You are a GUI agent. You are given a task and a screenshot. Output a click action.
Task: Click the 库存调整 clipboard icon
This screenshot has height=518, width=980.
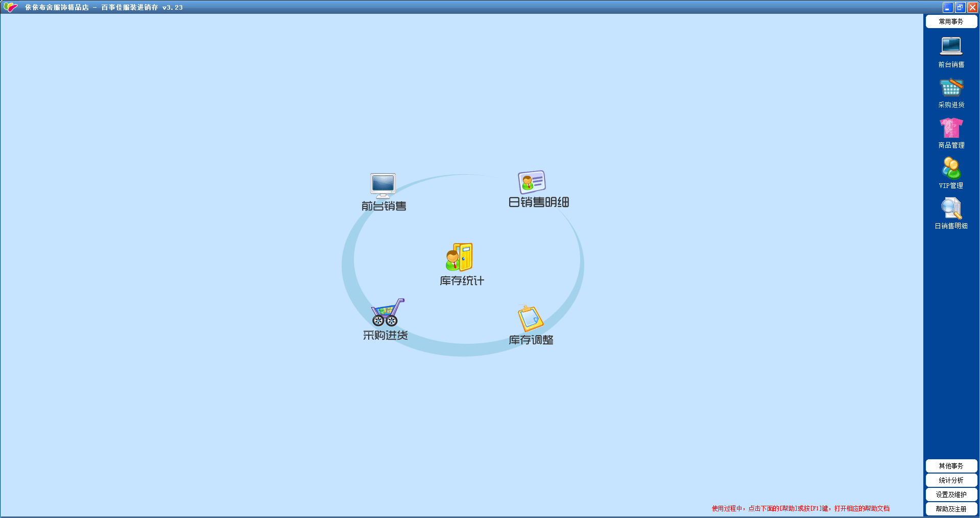pyautogui.click(x=530, y=318)
